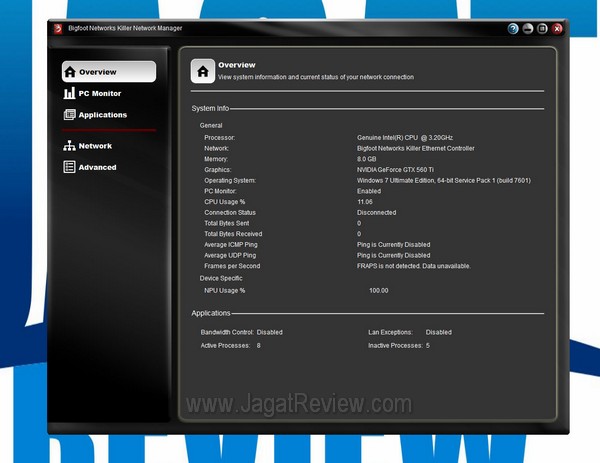
Task: Click the Overview description subtitle text
Action: [316, 77]
